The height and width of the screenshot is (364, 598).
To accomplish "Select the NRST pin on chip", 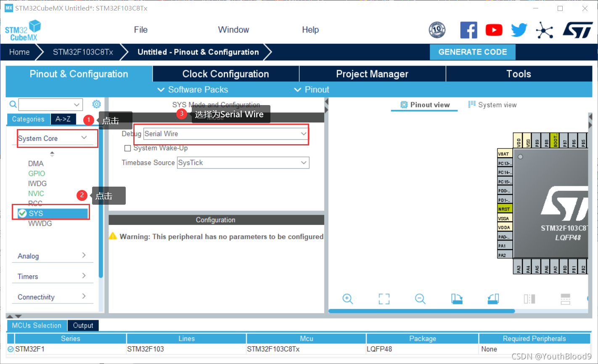I will [x=505, y=209].
